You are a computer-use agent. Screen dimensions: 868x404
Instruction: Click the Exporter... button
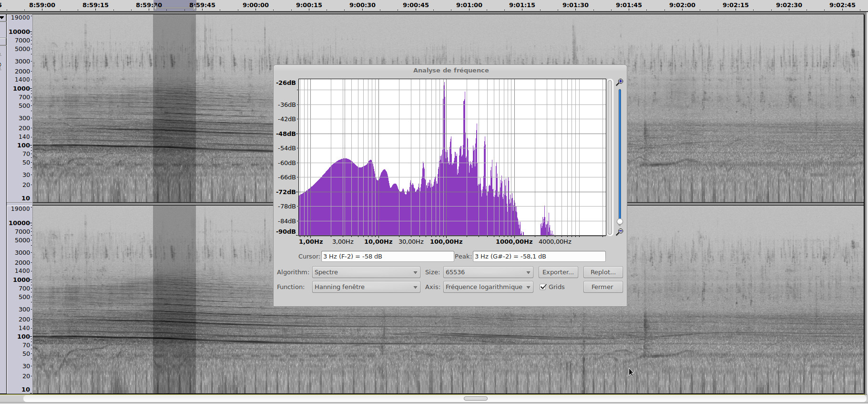point(558,272)
